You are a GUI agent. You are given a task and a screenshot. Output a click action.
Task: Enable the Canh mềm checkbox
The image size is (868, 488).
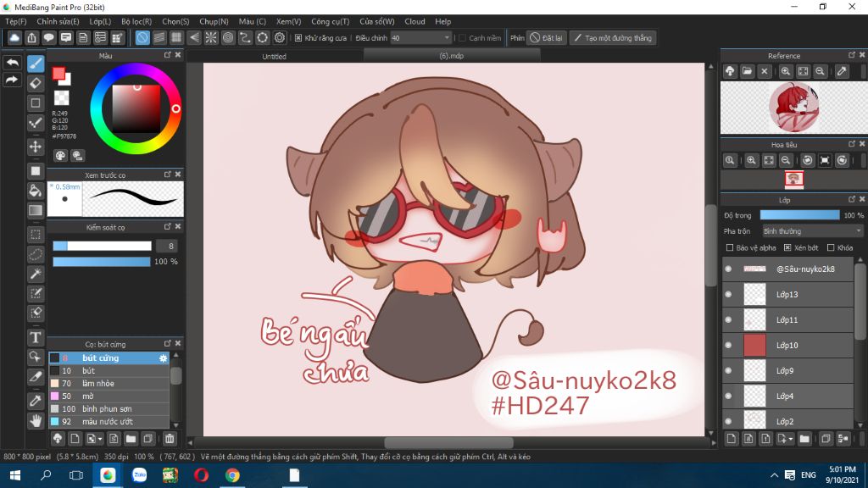[462, 38]
